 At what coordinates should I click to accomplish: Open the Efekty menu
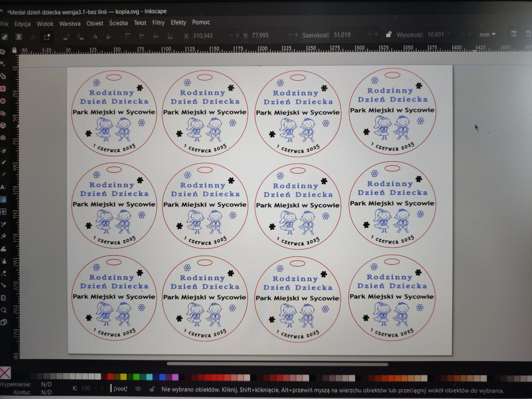178,23
